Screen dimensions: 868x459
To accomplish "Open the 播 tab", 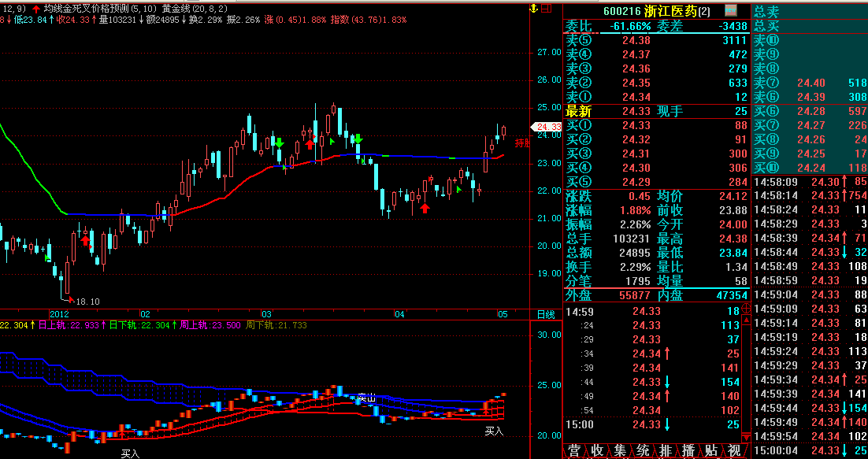I will 688,450.
